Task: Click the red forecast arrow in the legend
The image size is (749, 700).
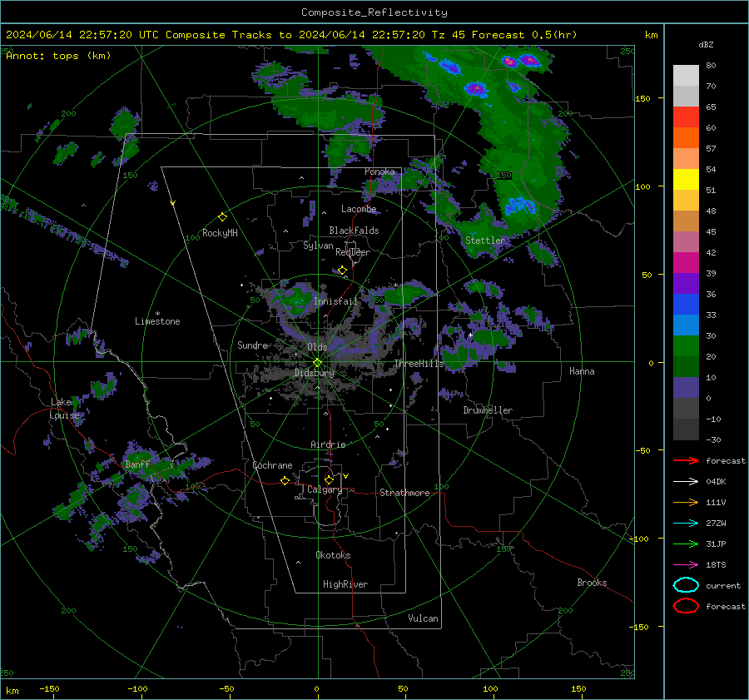Action: point(686,460)
